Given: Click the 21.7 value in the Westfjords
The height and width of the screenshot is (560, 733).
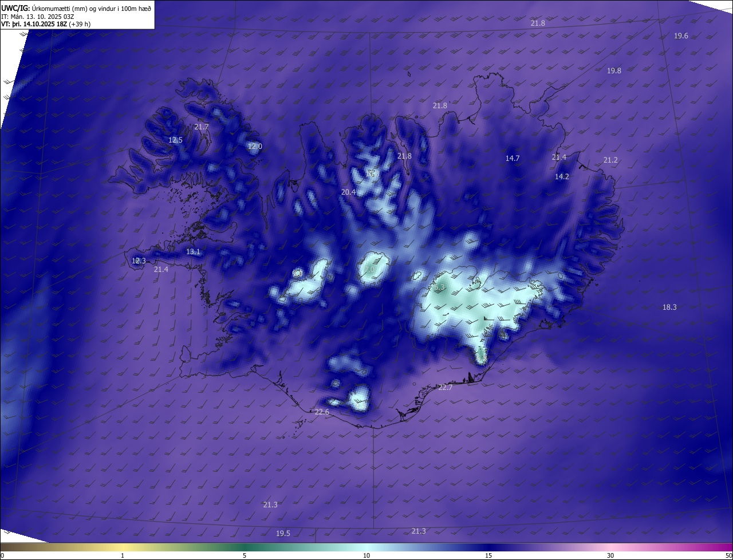Looking at the screenshot, I should click(202, 127).
